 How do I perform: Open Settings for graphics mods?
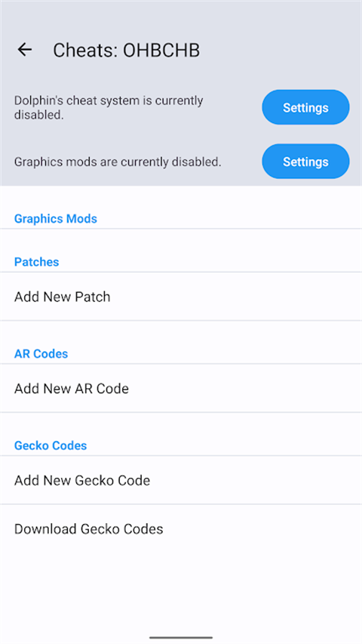click(x=305, y=162)
